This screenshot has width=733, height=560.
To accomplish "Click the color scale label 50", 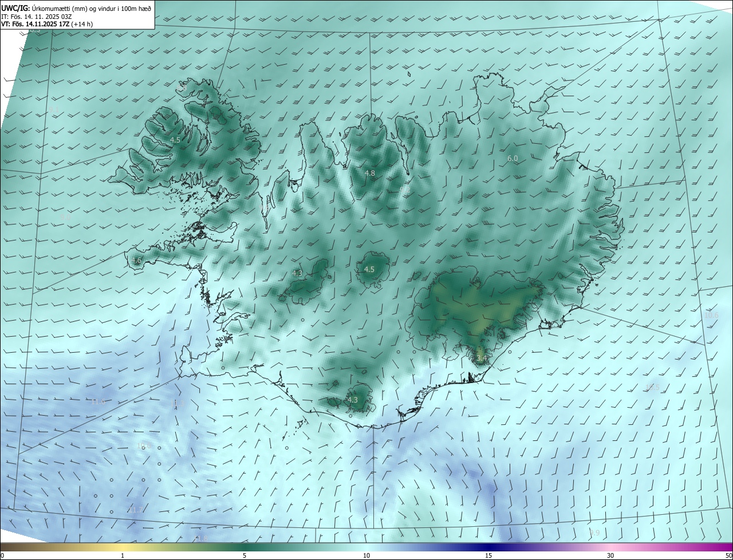I will 728,555.
